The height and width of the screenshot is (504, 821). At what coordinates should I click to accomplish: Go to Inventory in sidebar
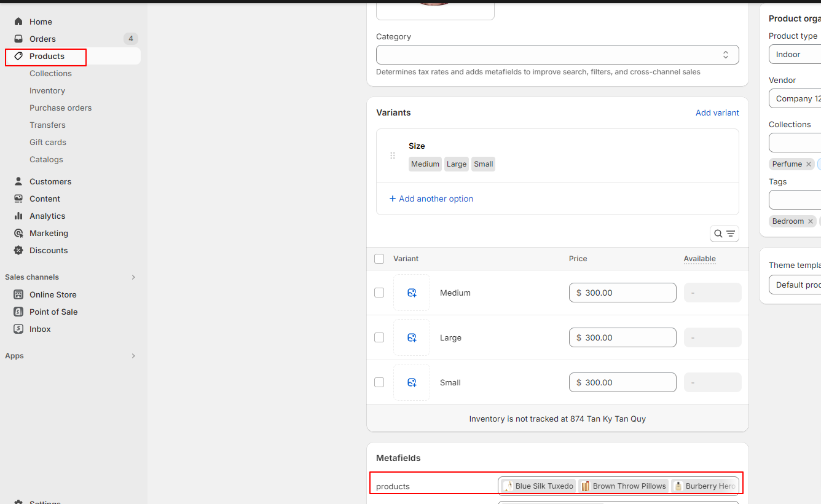click(47, 90)
